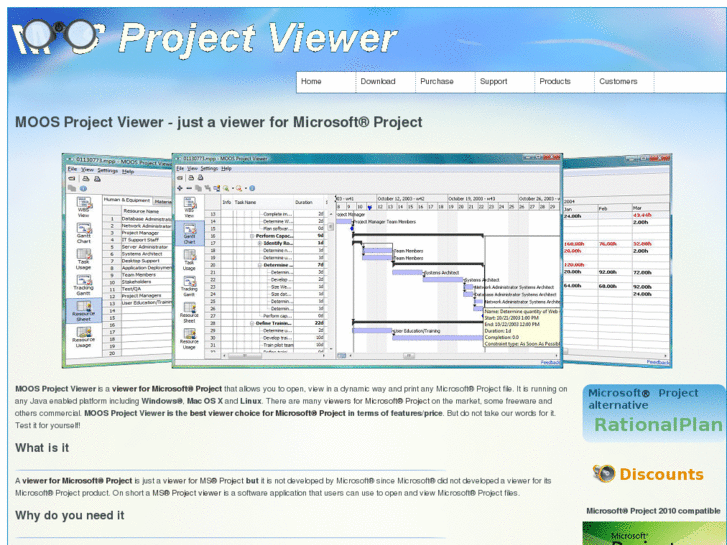Open the RationalPlan Microsoft Project alternative banner

click(x=654, y=413)
